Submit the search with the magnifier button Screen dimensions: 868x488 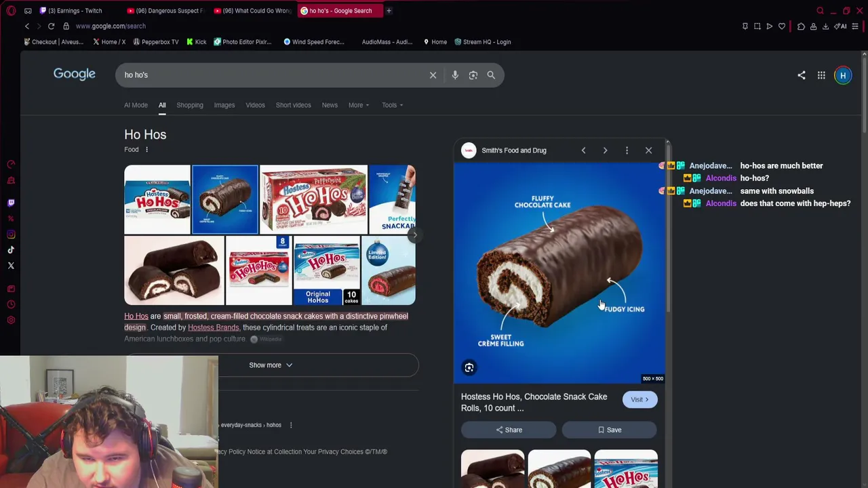click(x=491, y=75)
